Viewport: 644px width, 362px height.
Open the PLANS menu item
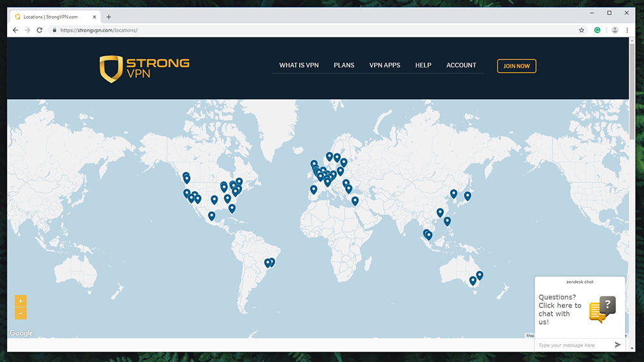pyautogui.click(x=344, y=65)
